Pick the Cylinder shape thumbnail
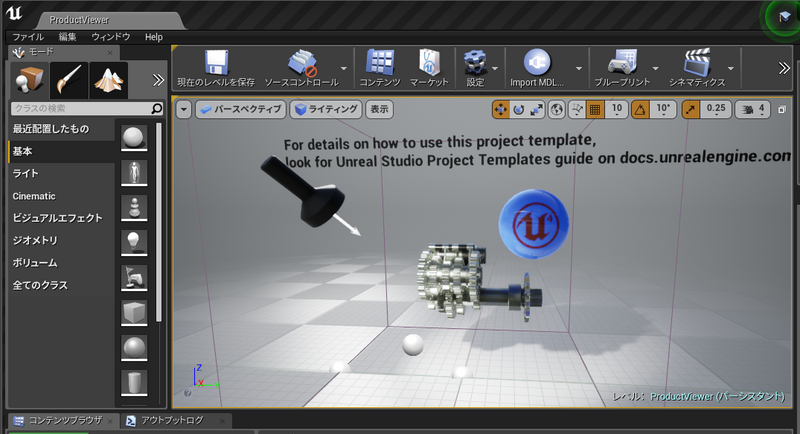The height and width of the screenshot is (434, 800). [x=134, y=382]
